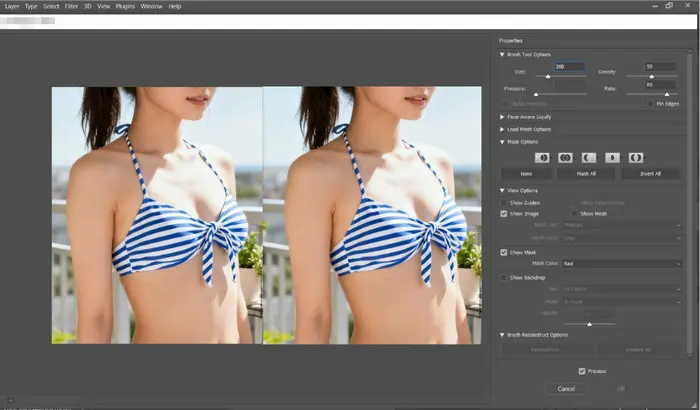
Task: Select the Replace Selection mask icon
Action: (x=542, y=158)
